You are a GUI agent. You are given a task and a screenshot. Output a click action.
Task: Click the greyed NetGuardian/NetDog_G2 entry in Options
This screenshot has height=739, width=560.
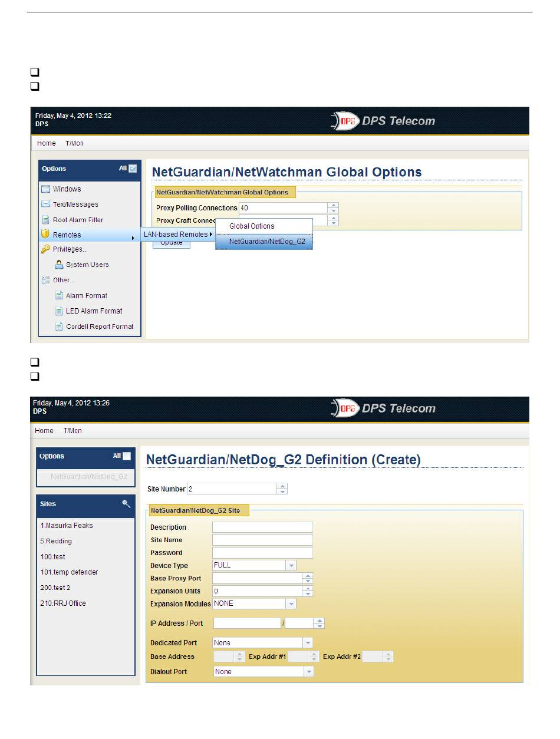(88, 476)
